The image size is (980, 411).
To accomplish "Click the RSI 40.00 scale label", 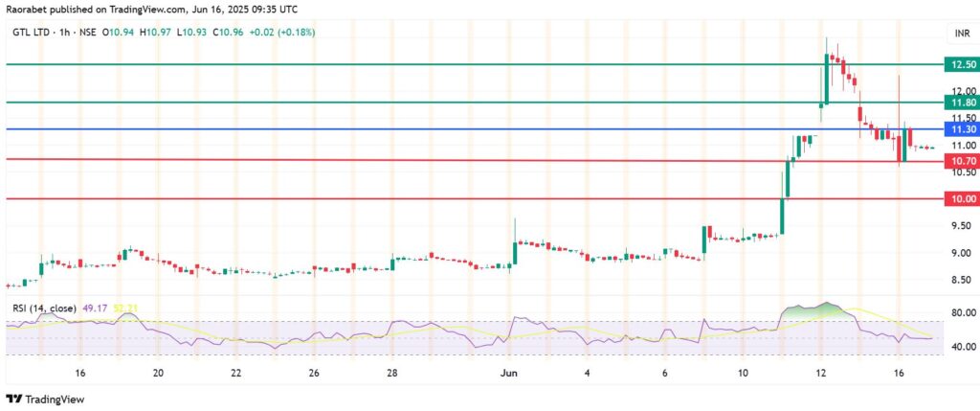I will click(957, 347).
